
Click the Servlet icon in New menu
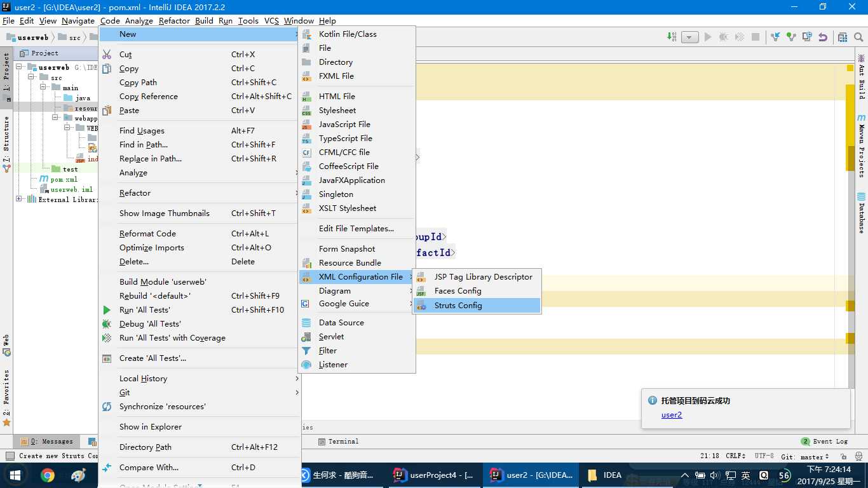click(306, 337)
